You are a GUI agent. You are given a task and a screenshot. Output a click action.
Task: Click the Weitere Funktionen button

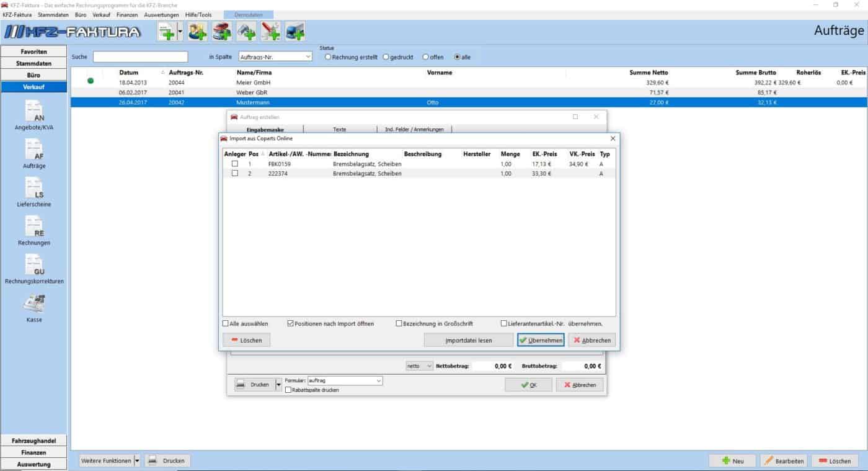click(106, 461)
